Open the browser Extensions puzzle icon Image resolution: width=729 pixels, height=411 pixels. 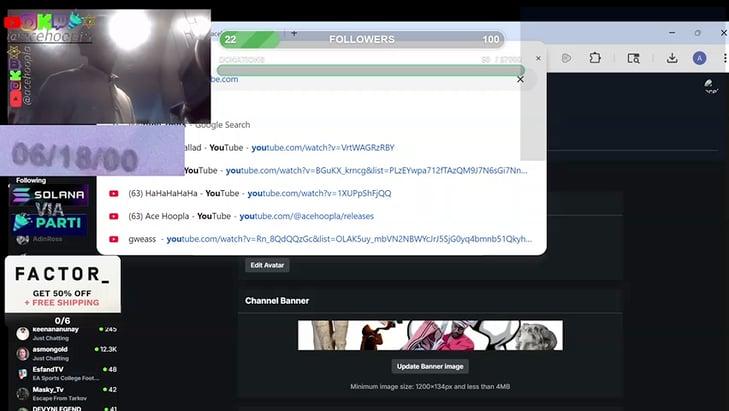click(595, 58)
